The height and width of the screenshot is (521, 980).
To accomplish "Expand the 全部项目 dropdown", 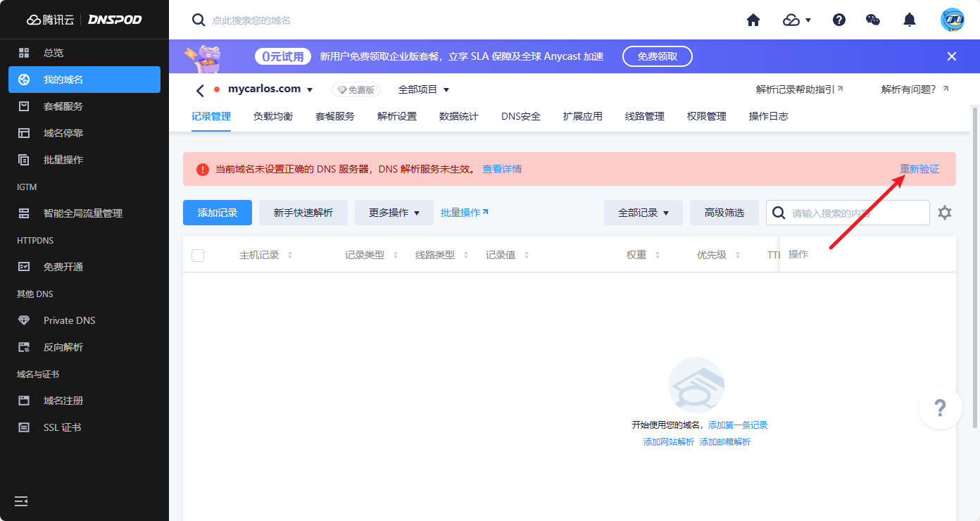I will (424, 89).
